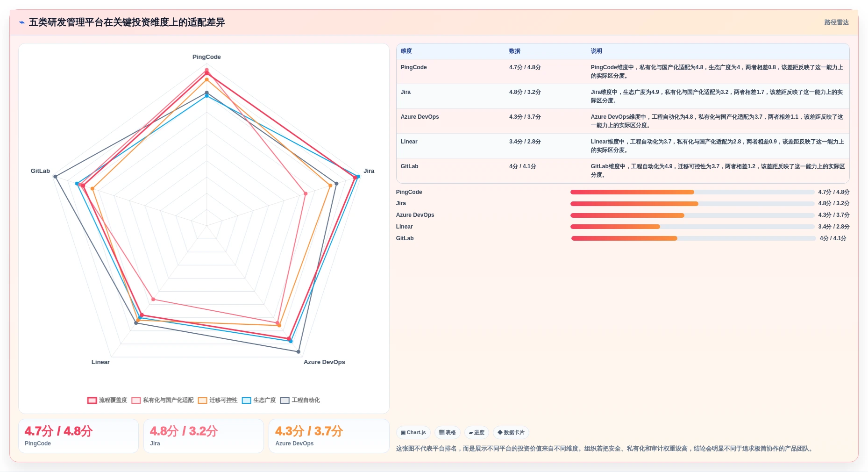Click the Chart.js tag
Viewport: 868px width, 472px height.
point(413,433)
